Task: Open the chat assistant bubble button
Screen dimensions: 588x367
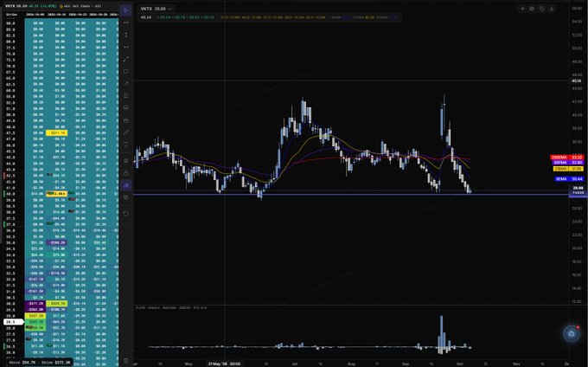Action: 572,333
